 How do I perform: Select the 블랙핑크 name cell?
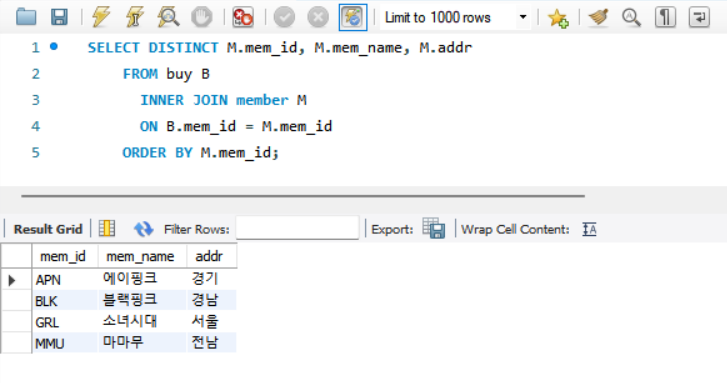142,300
